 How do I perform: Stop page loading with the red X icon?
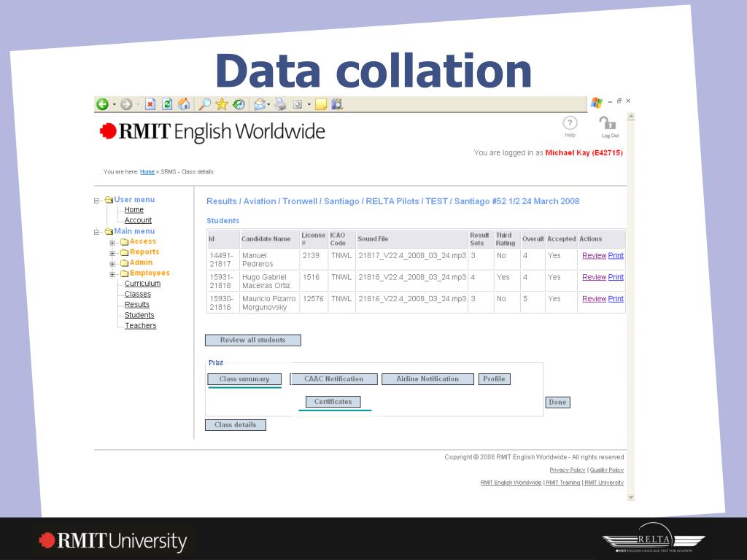pyautogui.click(x=150, y=104)
